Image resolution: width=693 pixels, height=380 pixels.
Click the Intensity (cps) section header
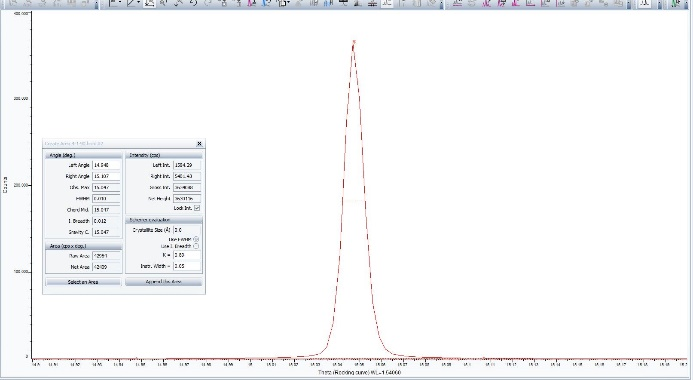click(164, 155)
